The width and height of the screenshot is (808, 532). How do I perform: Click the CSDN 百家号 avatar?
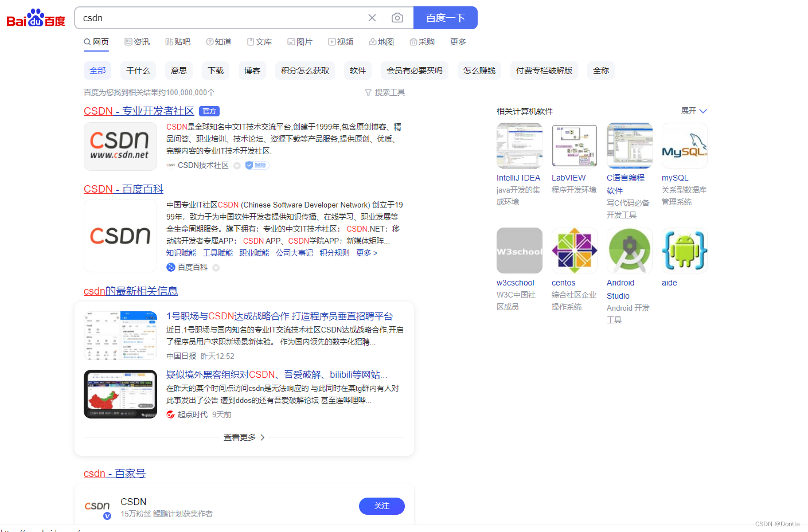(x=97, y=506)
